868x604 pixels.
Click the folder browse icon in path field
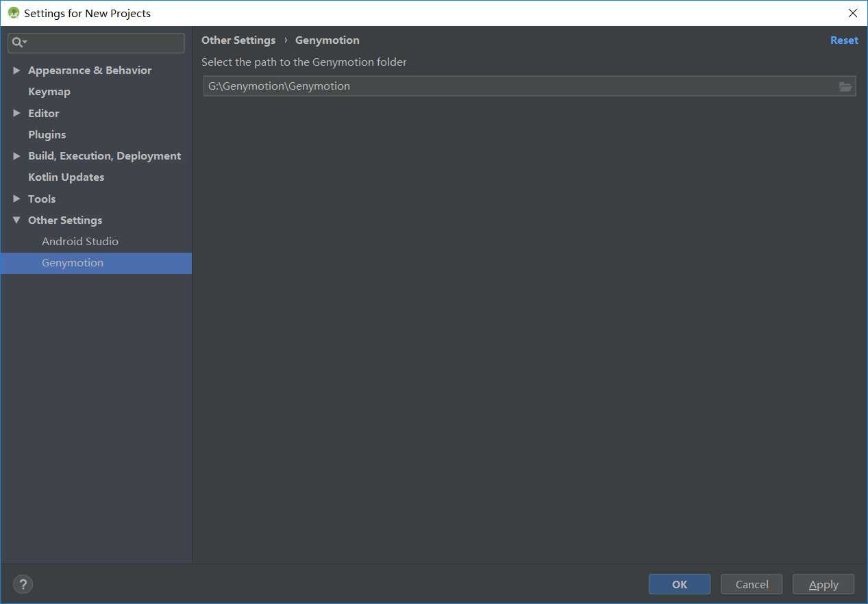845,86
